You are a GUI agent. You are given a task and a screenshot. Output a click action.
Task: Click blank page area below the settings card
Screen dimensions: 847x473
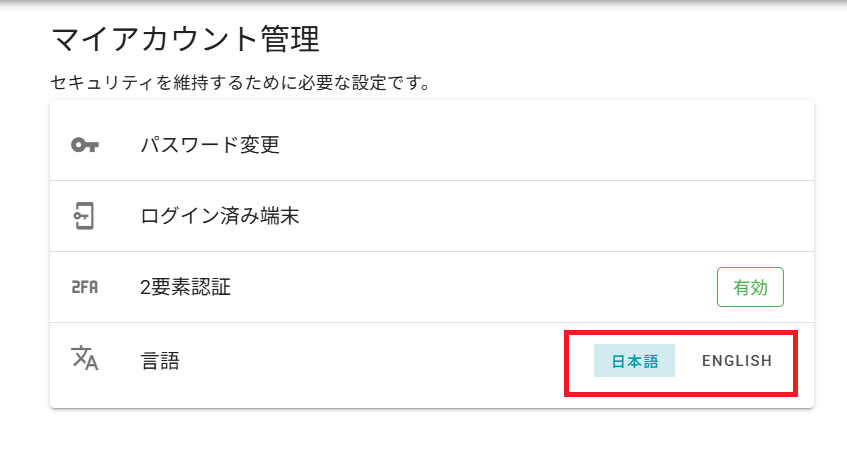[x=430, y=440]
